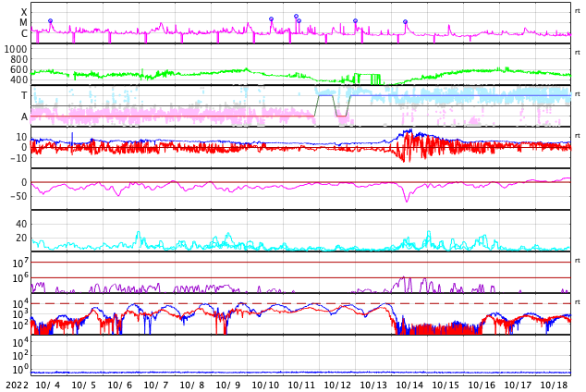This screenshot has height=392, width=586.
Task: Click the date label 10/10
Action: point(265,386)
